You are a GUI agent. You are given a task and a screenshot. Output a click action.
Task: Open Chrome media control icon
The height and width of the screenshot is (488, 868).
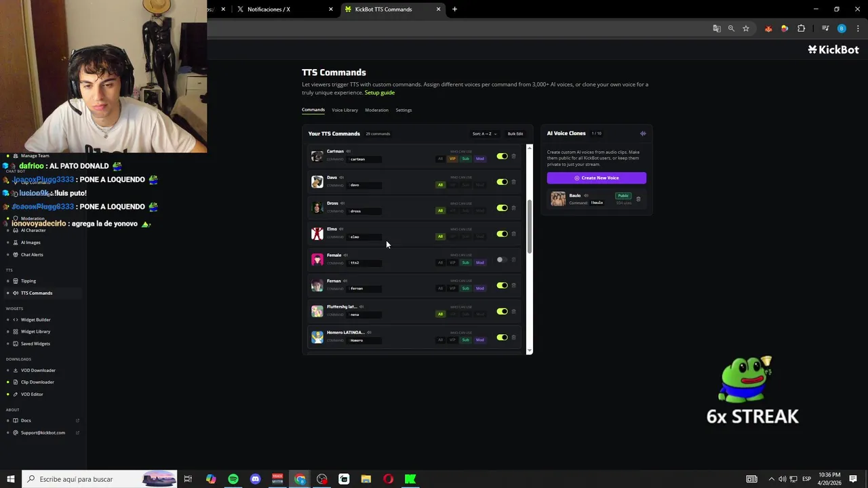click(x=825, y=28)
